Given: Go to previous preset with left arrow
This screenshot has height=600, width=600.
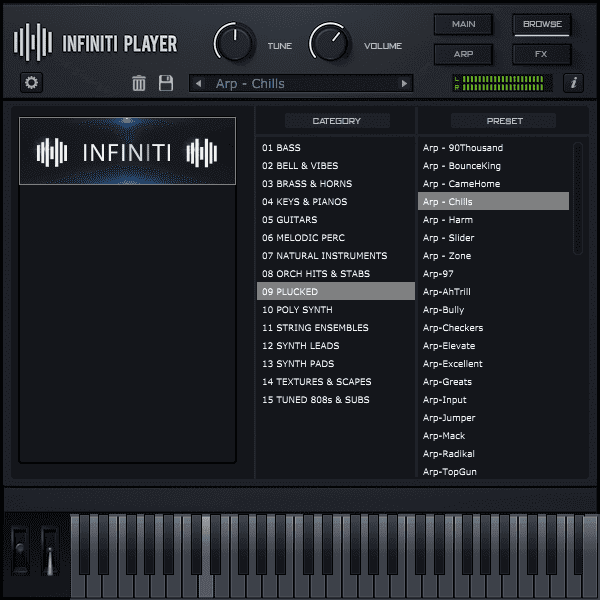Looking at the screenshot, I should click(199, 83).
